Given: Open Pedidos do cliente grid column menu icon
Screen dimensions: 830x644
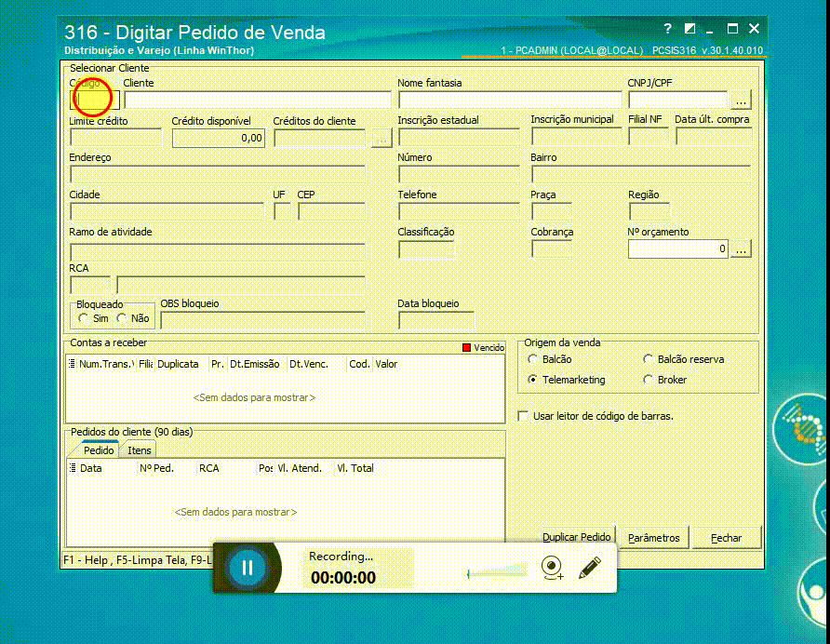Looking at the screenshot, I should (x=73, y=468).
